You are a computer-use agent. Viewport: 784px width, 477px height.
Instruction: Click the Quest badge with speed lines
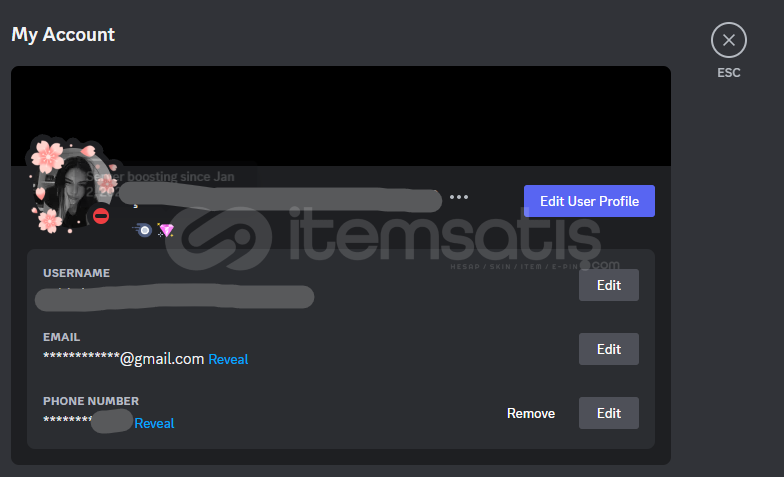(x=143, y=230)
